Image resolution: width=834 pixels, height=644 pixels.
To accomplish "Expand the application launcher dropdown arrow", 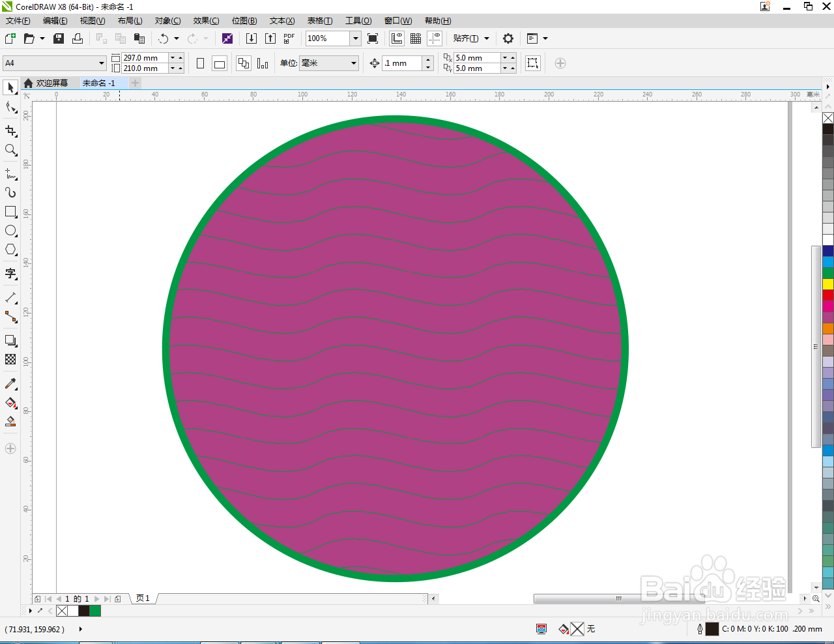I will (x=545, y=38).
